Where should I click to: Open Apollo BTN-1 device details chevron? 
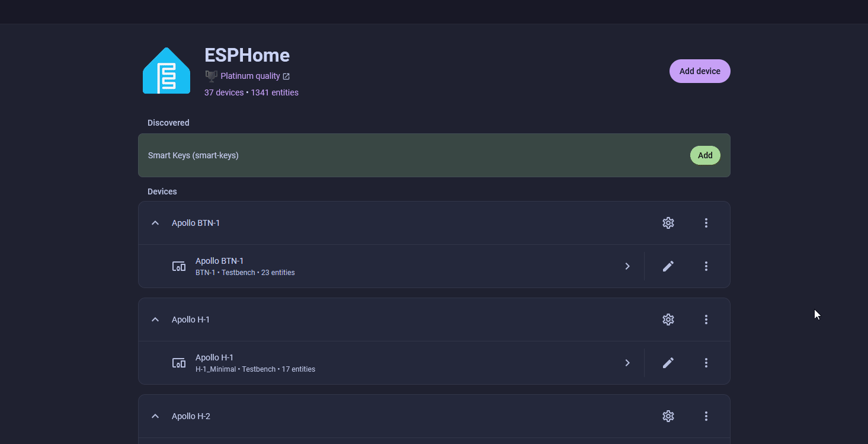click(x=627, y=266)
